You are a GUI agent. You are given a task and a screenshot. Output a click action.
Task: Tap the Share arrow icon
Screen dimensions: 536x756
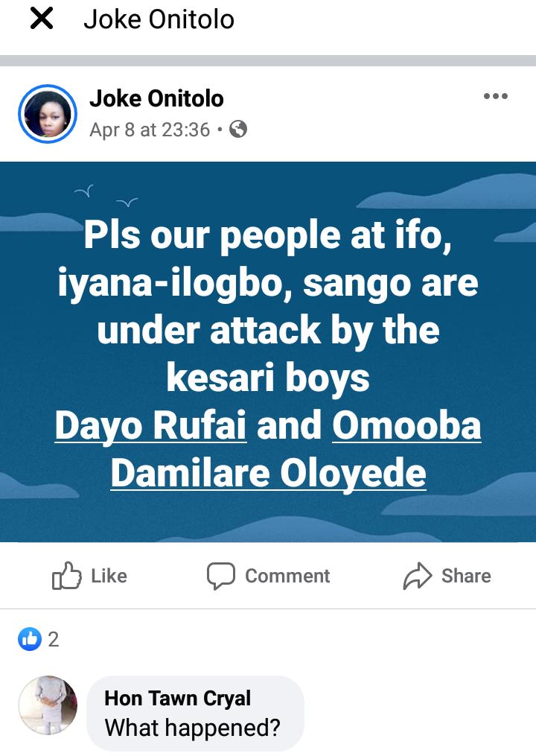(x=418, y=576)
